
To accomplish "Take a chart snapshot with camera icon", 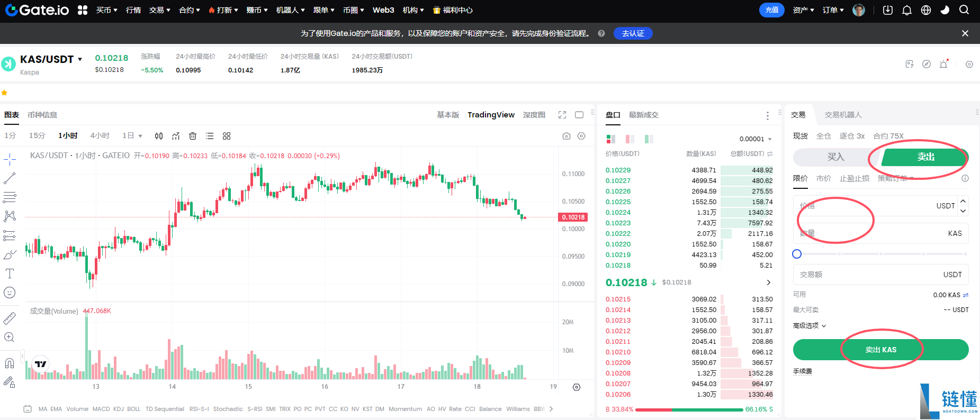I will pos(567,136).
